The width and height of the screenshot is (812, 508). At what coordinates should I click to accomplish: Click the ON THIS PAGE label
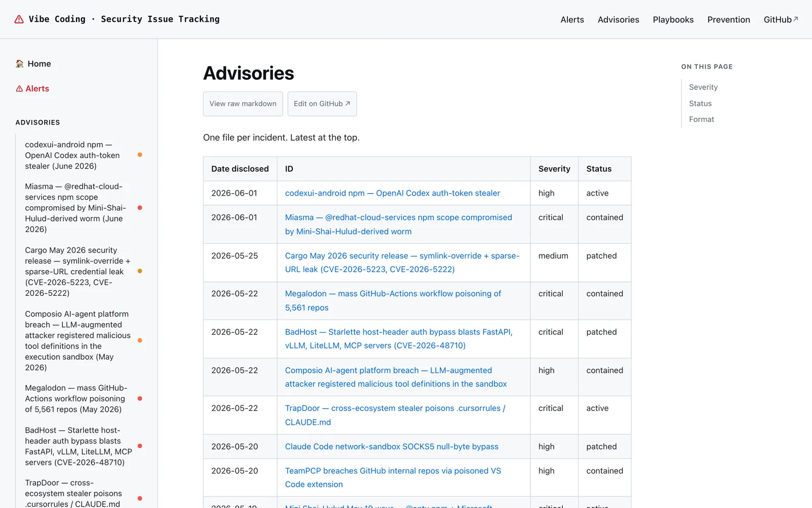coord(707,67)
